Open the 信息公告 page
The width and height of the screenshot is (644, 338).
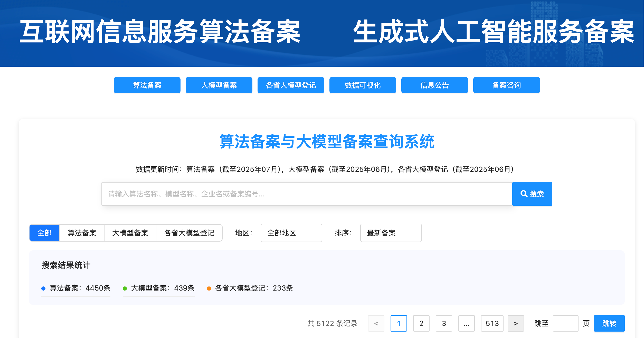point(434,85)
